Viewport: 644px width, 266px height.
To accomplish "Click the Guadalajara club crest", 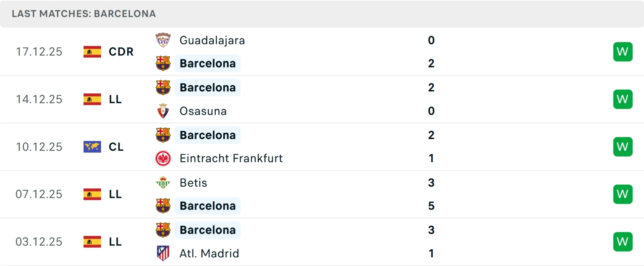I will tap(163, 40).
